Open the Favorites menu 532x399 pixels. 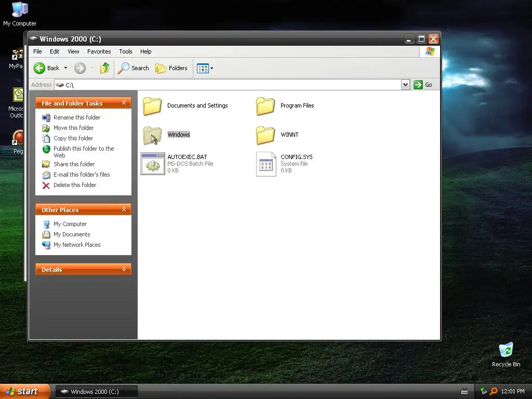pos(99,51)
